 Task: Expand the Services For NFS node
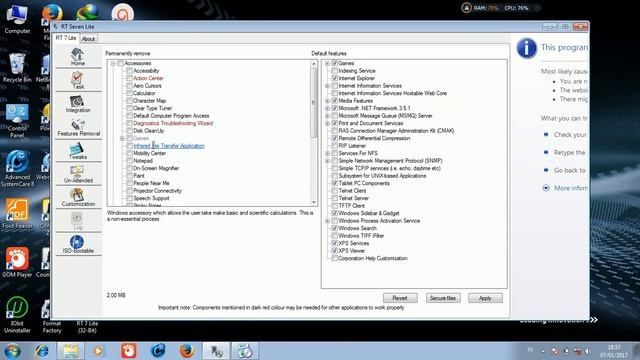[327, 153]
